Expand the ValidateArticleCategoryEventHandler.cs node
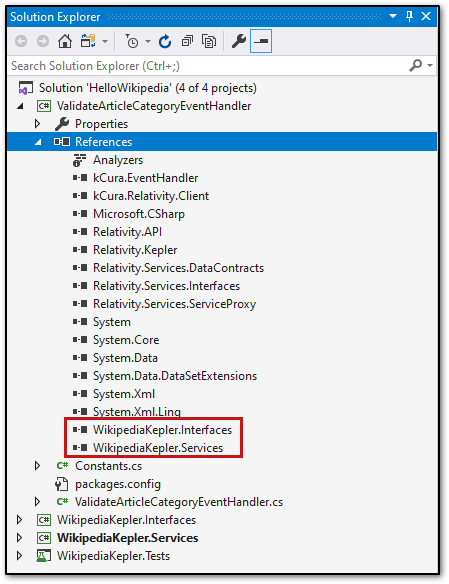Screen dimensions: 449x584 pyautogui.click(x=38, y=502)
